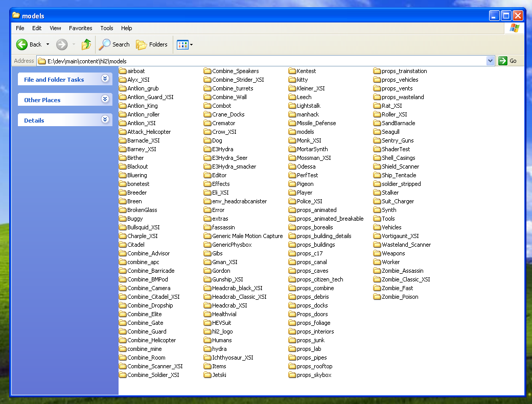
Task: Select the props_building_details folder name
Action: 324,236
